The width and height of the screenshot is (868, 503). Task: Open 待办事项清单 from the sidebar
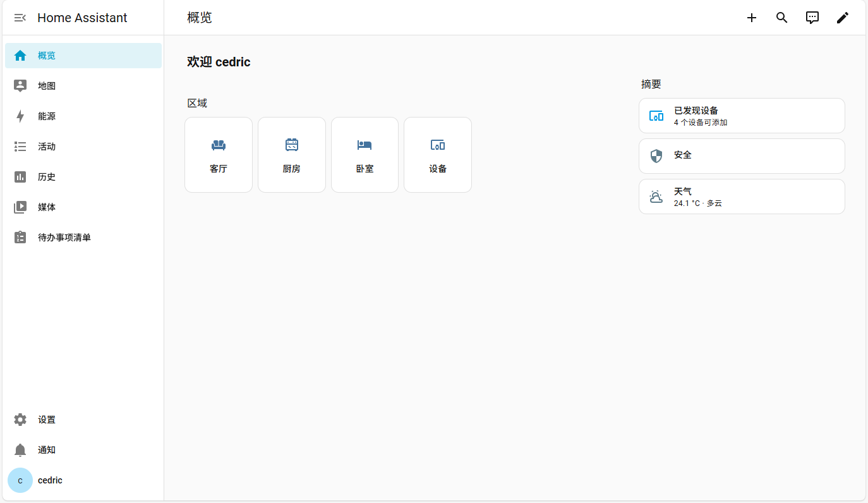83,238
